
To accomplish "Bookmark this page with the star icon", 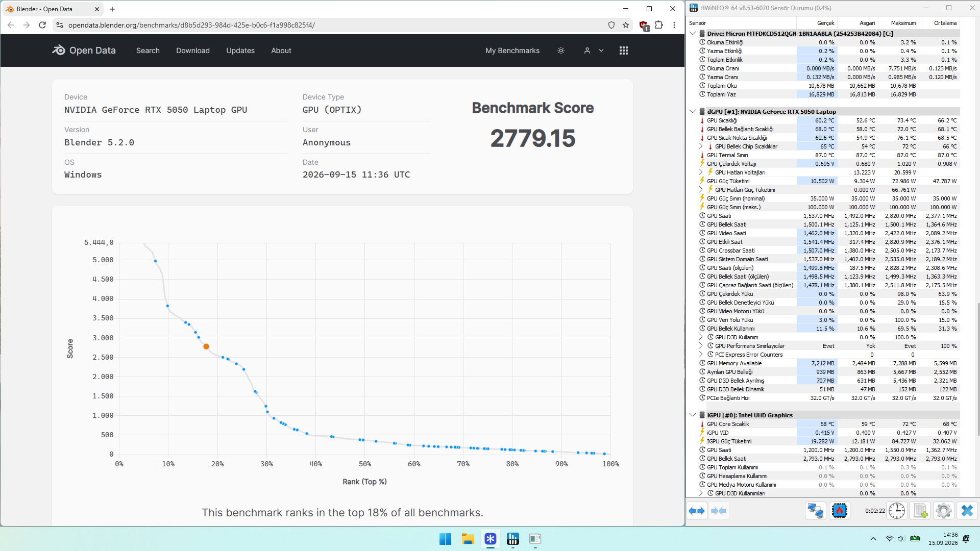I will 626,25.
